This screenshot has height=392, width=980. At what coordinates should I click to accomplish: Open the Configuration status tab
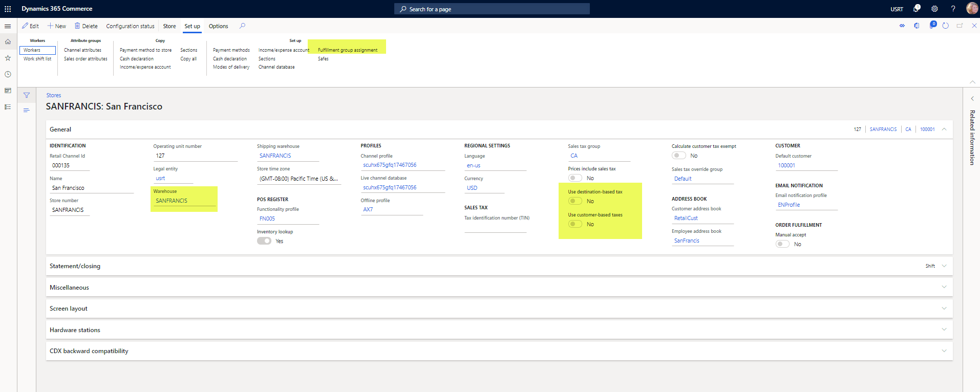coord(130,26)
